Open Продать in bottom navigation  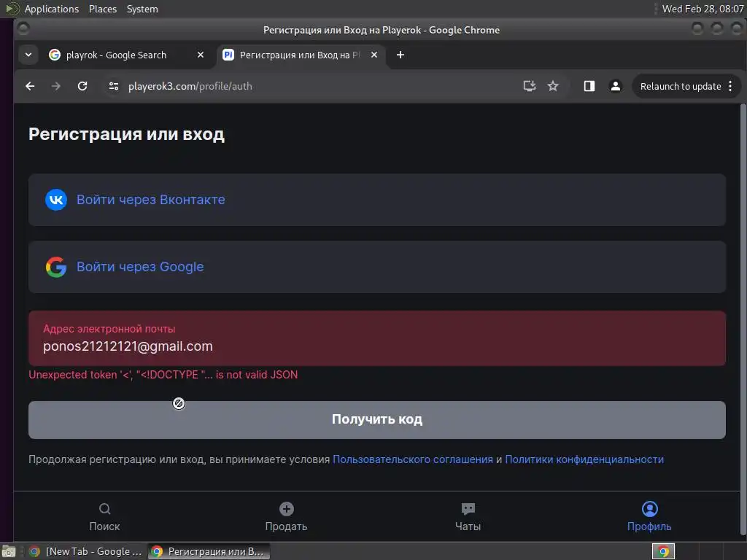(x=286, y=516)
